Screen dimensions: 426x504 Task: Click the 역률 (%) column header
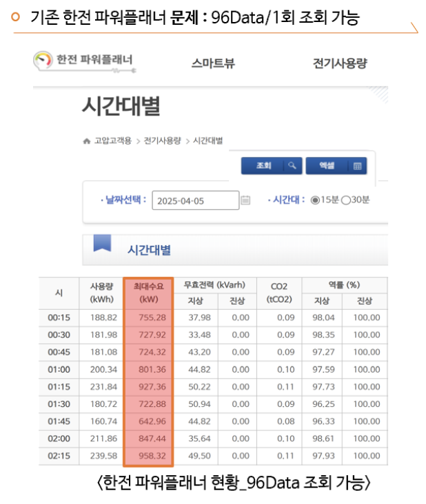click(344, 285)
